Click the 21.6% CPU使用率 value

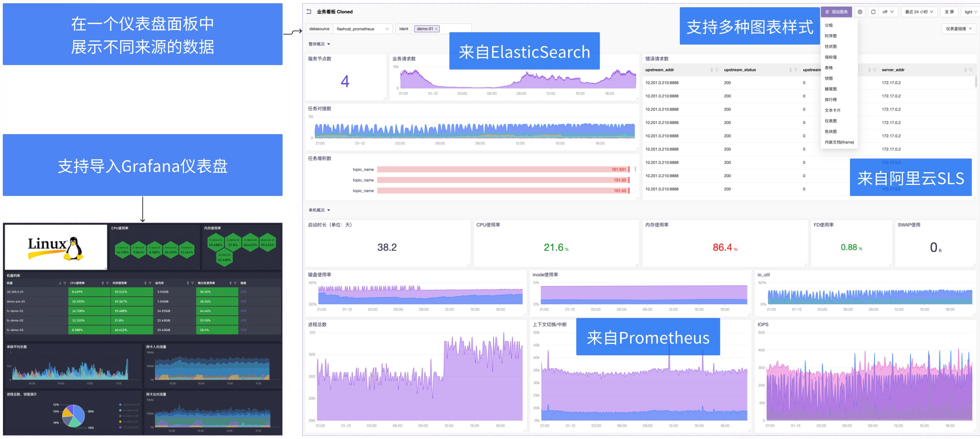[x=556, y=247]
